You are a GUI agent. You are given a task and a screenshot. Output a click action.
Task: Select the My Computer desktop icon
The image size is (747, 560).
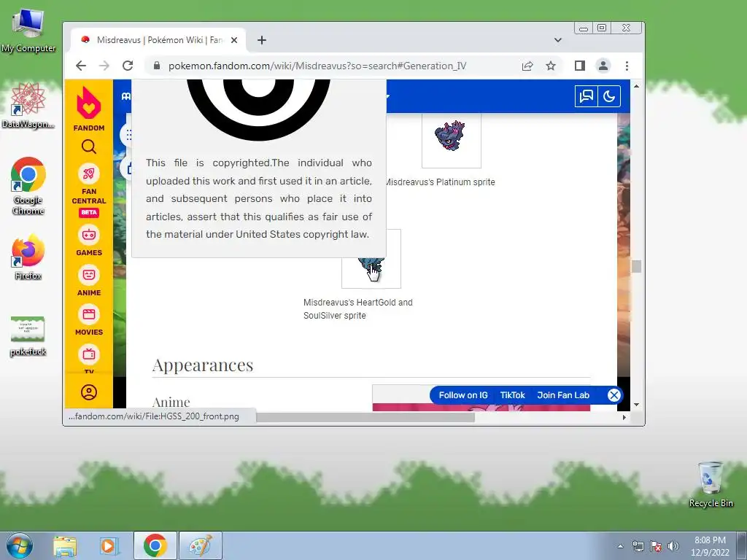[x=28, y=31]
